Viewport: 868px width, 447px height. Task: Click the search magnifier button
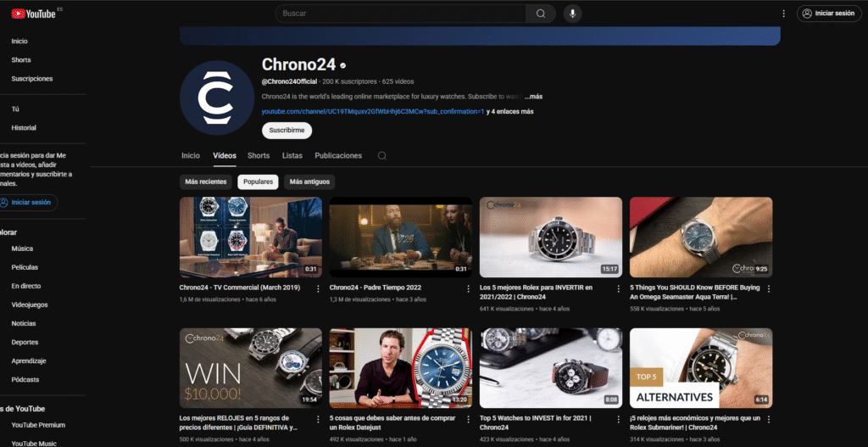tap(540, 14)
